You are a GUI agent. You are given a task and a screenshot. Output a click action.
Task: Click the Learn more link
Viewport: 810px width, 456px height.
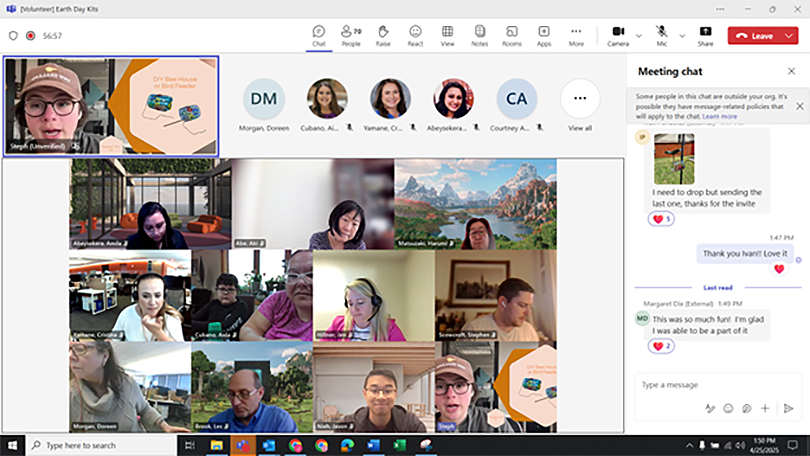click(720, 116)
